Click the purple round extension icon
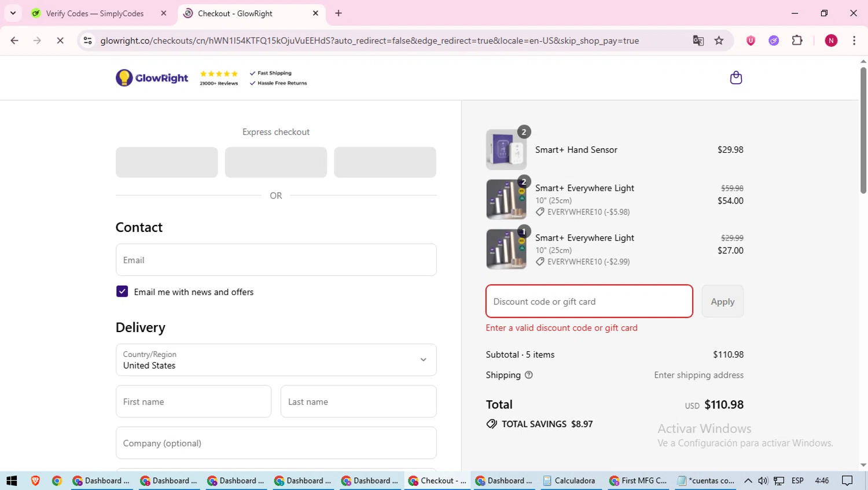Screen dimensions: 868x490 coord(774,40)
